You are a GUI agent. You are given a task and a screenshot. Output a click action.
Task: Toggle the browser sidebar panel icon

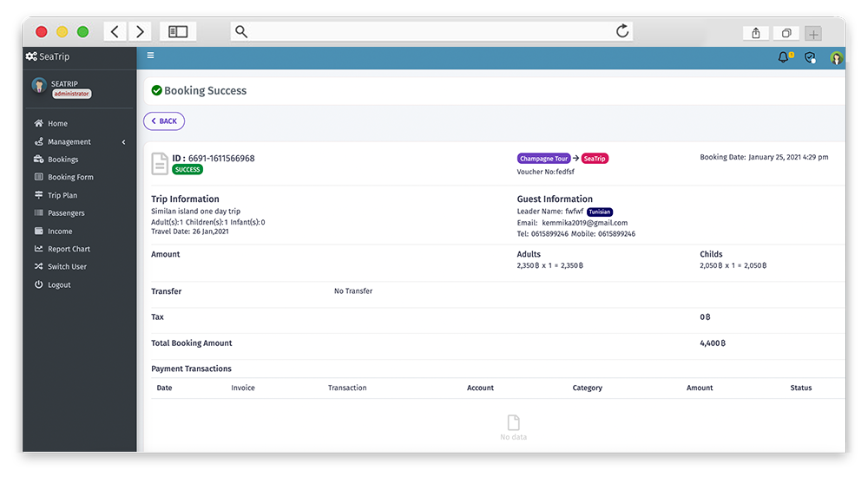pos(178,31)
